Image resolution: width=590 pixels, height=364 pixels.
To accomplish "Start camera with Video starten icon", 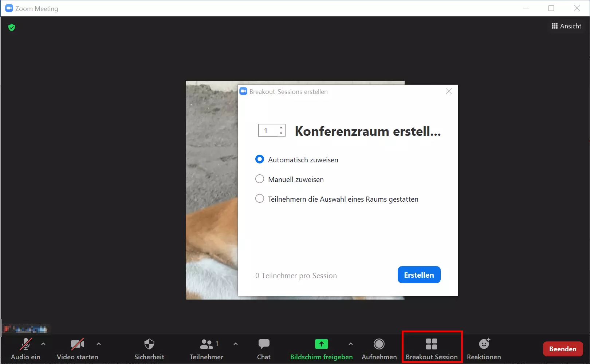I will pyautogui.click(x=77, y=344).
